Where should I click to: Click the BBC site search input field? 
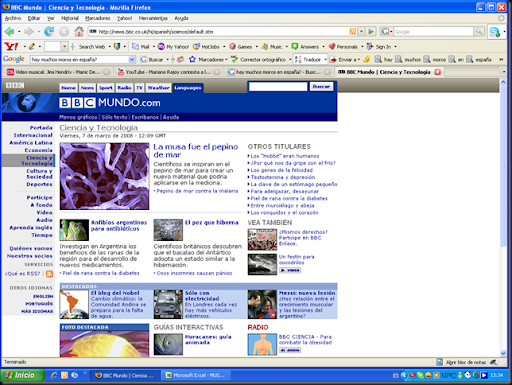(278, 87)
